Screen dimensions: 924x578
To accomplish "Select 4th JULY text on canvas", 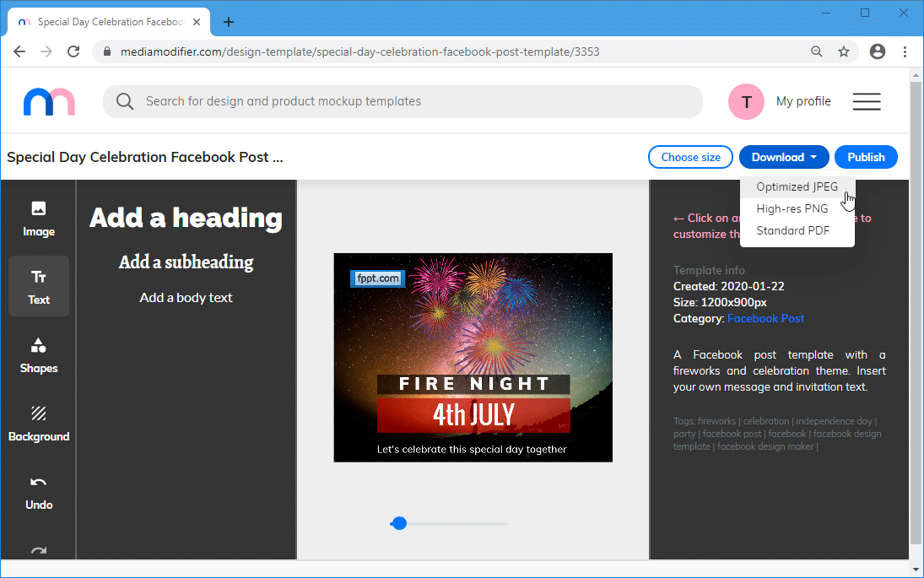I will [473, 415].
